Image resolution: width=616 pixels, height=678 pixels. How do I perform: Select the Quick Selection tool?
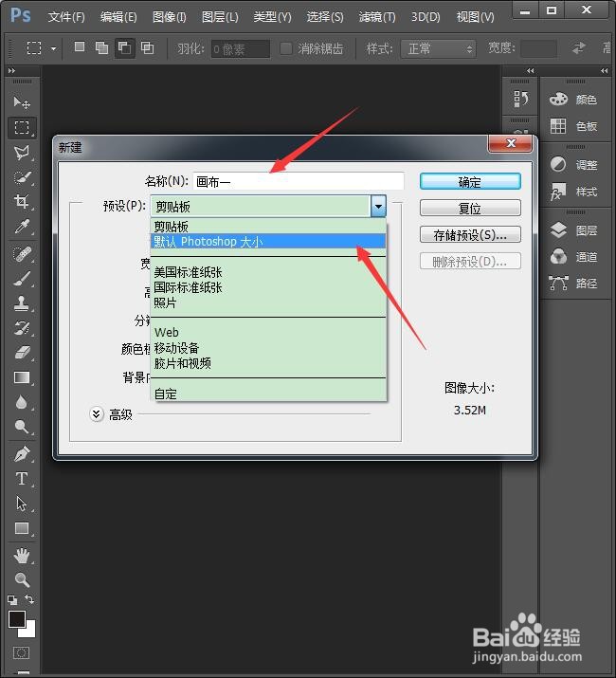22,177
